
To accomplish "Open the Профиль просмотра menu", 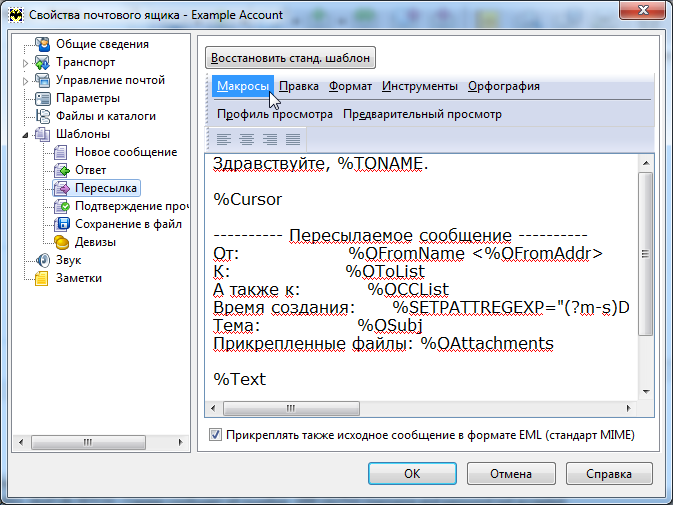I will [275, 114].
